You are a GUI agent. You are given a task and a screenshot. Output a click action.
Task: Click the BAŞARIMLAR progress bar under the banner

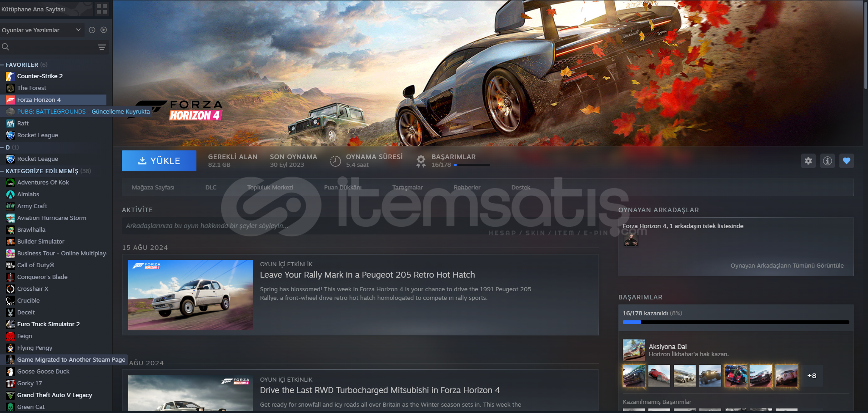[x=472, y=165]
